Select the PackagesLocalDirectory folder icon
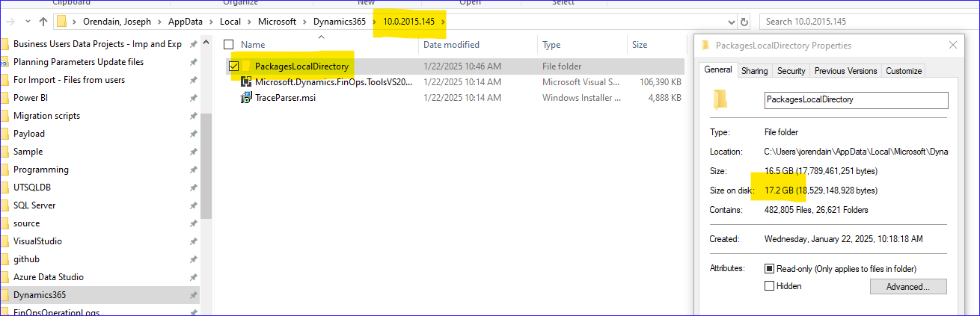Viewport: 980px width, 316px height. [247, 66]
